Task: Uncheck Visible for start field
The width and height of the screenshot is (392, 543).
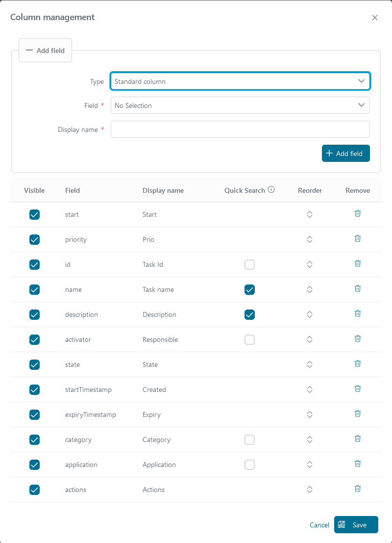Action: (35, 214)
